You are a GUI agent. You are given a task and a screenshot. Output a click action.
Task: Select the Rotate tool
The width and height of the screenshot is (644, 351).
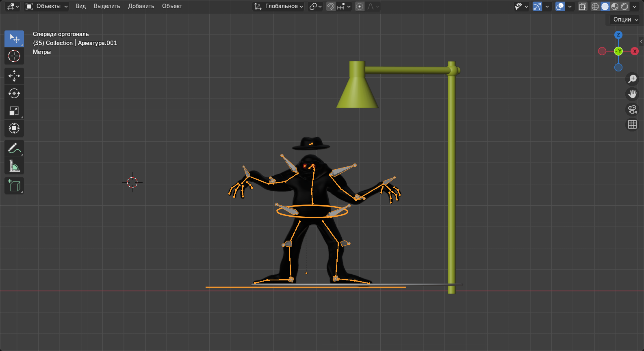tap(14, 93)
